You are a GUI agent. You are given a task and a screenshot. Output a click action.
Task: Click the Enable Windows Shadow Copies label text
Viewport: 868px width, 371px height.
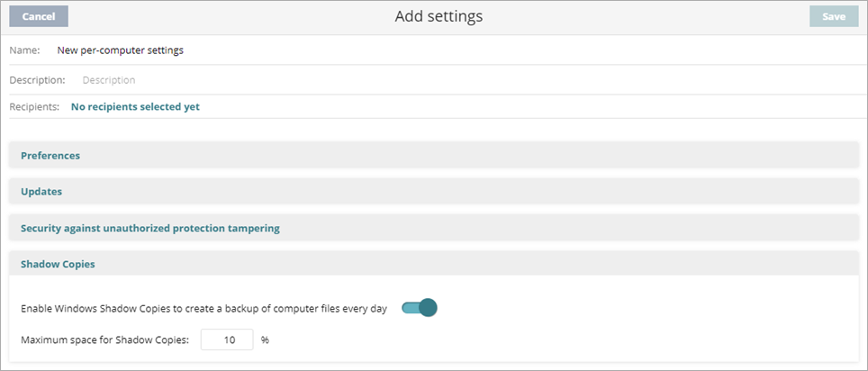click(203, 308)
